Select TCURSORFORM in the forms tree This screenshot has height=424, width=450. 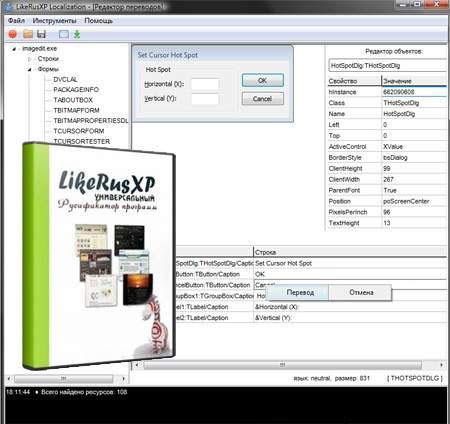[x=79, y=131]
